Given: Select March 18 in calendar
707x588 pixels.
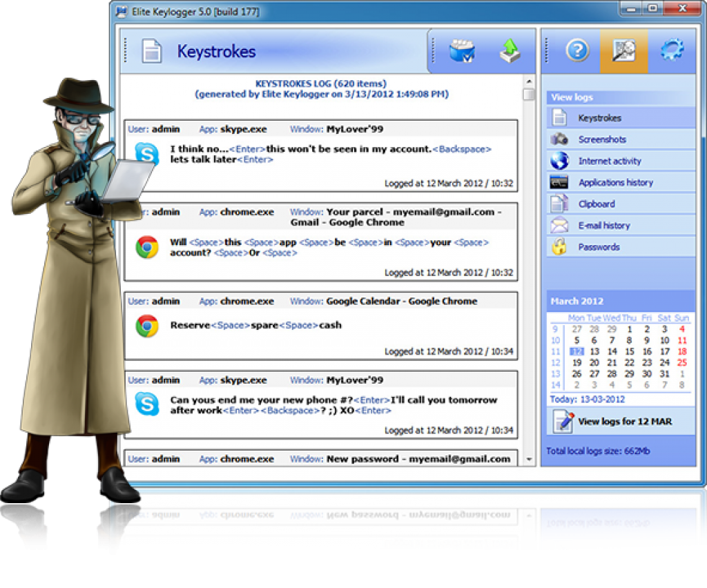Looking at the screenshot, I should pyautogui.click(x=681, y=351).
